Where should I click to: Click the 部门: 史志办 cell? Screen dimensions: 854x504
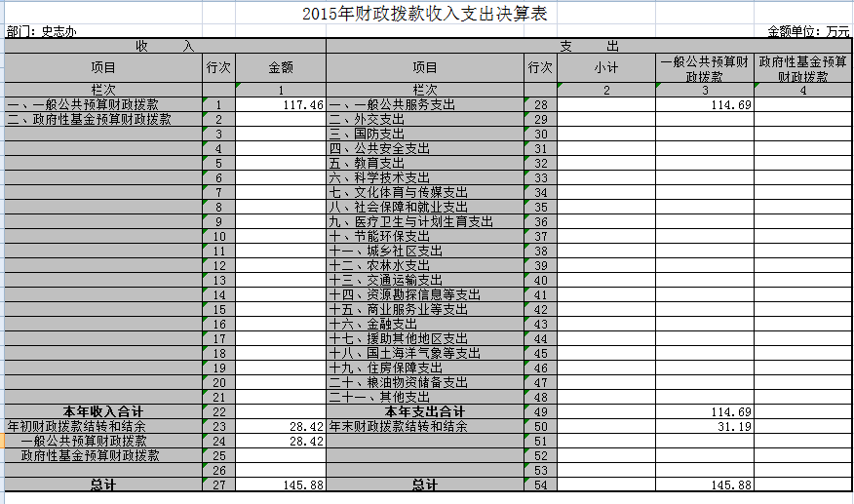point(41,31)
